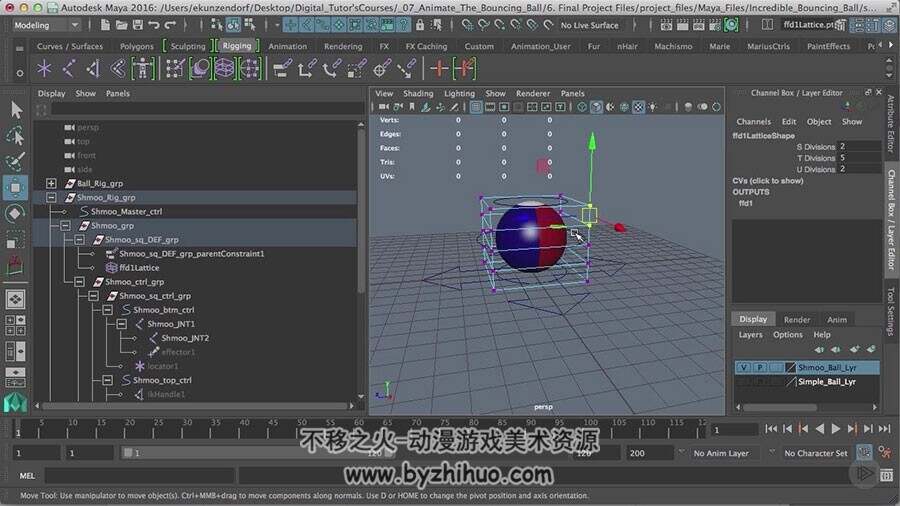
Task: Toggle use all lights viewport icon
Action: tap(653, 107)
